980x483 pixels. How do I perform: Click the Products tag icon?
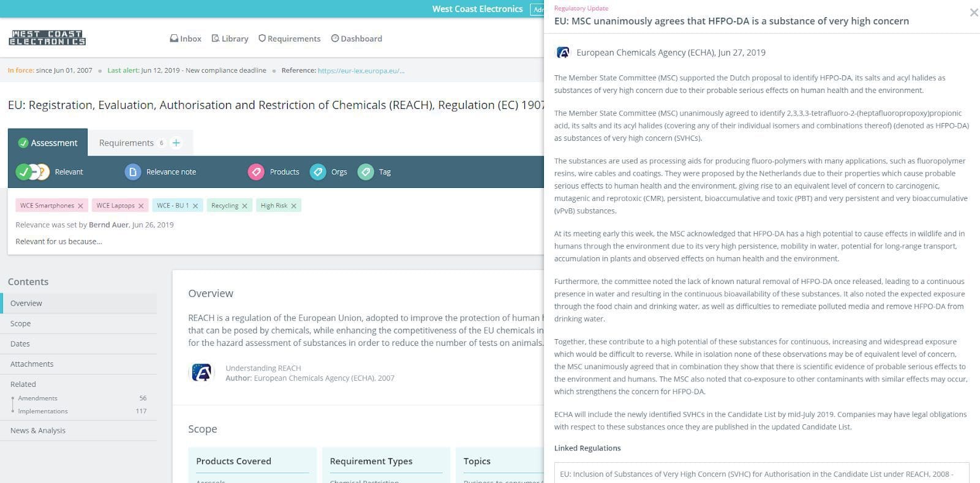point(256,172)
